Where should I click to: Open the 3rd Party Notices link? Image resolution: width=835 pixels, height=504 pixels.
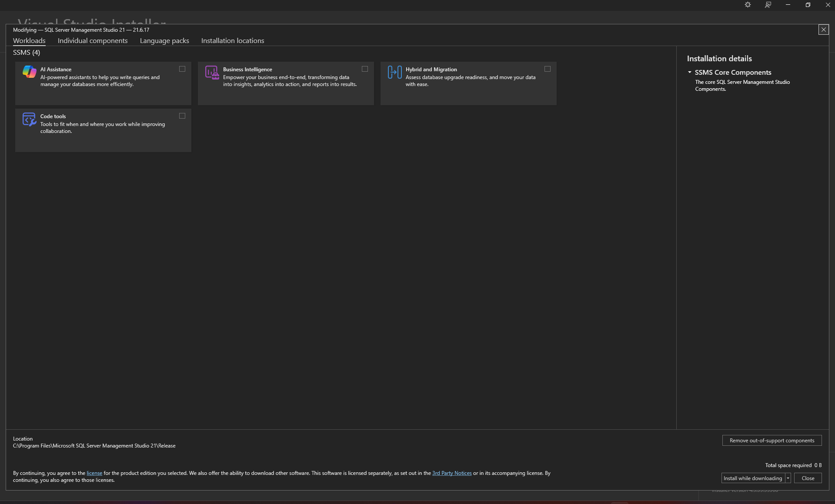452,473
